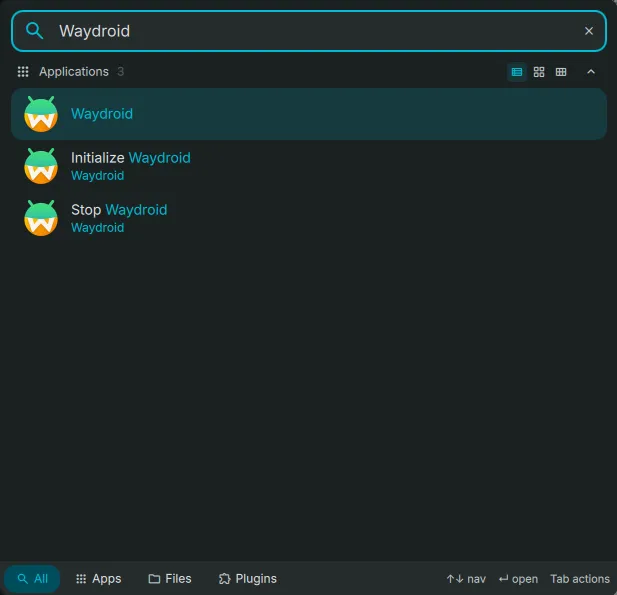
Task: Clear the search text with X icon
Action: click(589, 31)
